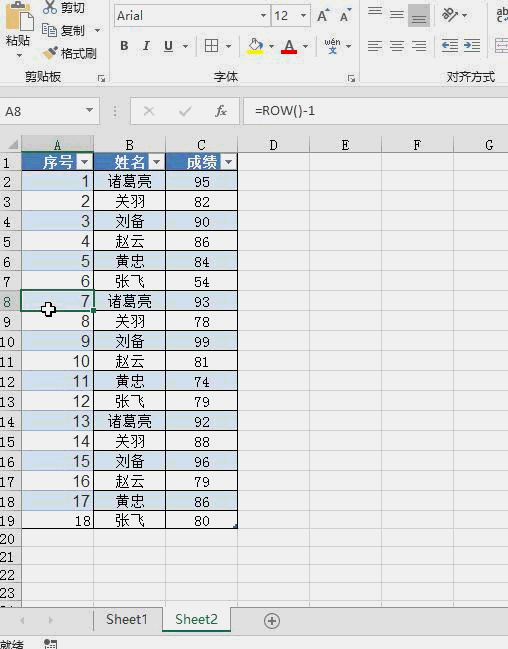Align text right
The height and width of the screenshot is (649, 508).
[x=419, y=46]
